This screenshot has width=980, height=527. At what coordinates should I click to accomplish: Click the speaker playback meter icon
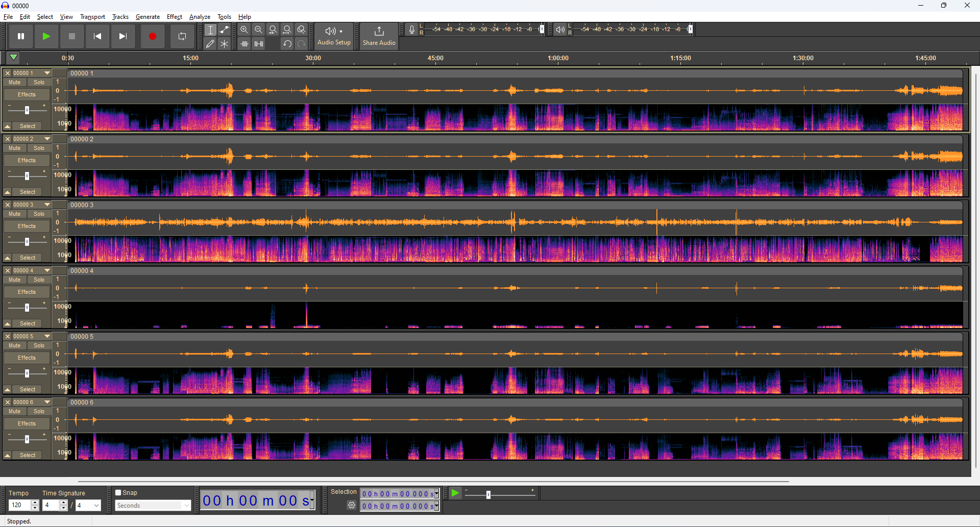560,30
